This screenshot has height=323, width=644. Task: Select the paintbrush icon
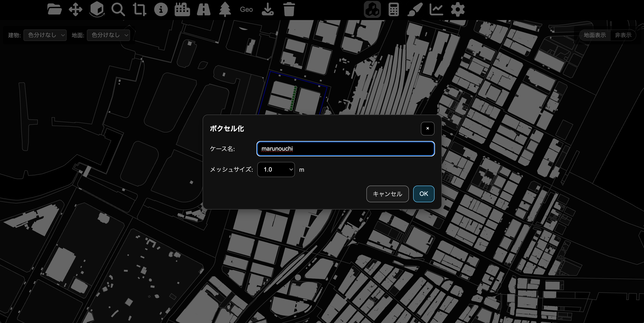pos(415,9)
